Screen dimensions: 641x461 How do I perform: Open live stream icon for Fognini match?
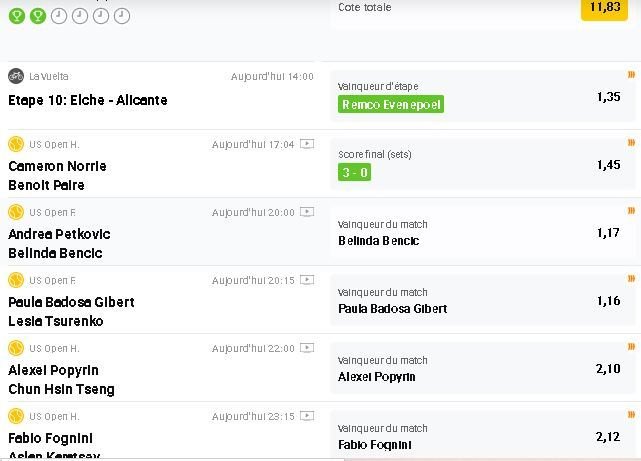tap(307, 416)
